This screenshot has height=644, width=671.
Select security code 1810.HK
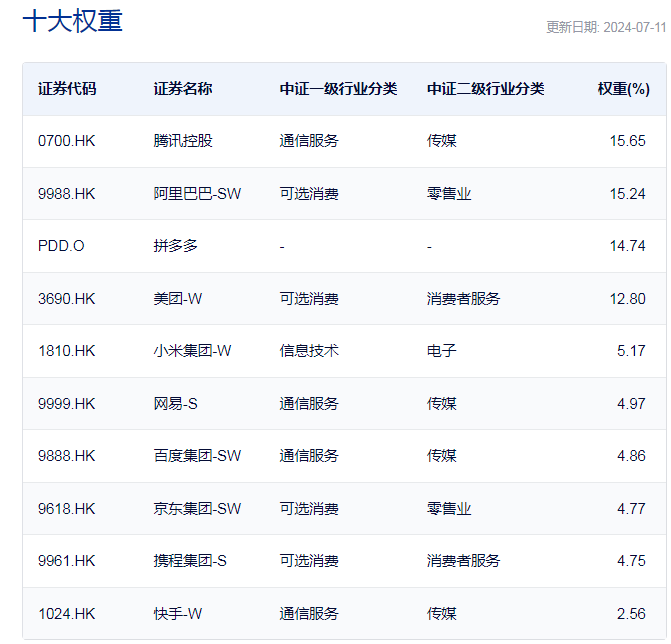click(x=66, y=351)
